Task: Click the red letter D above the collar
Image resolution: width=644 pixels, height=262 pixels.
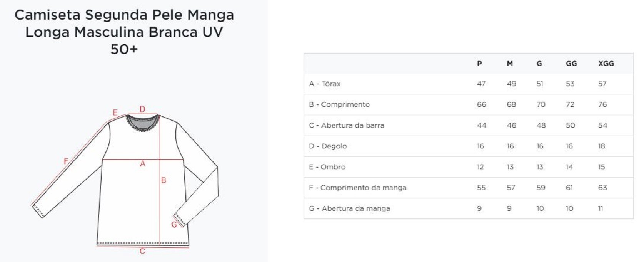Action: click(142, 109)
